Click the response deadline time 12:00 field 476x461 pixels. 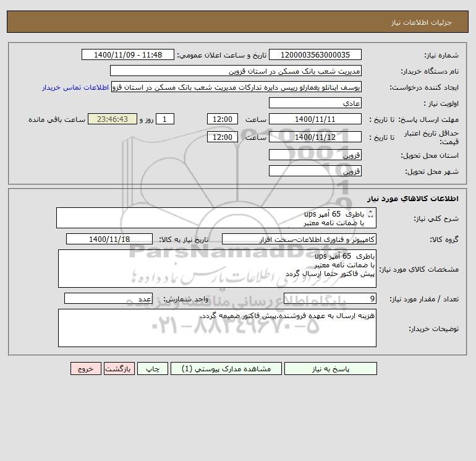tap(222, 119)
